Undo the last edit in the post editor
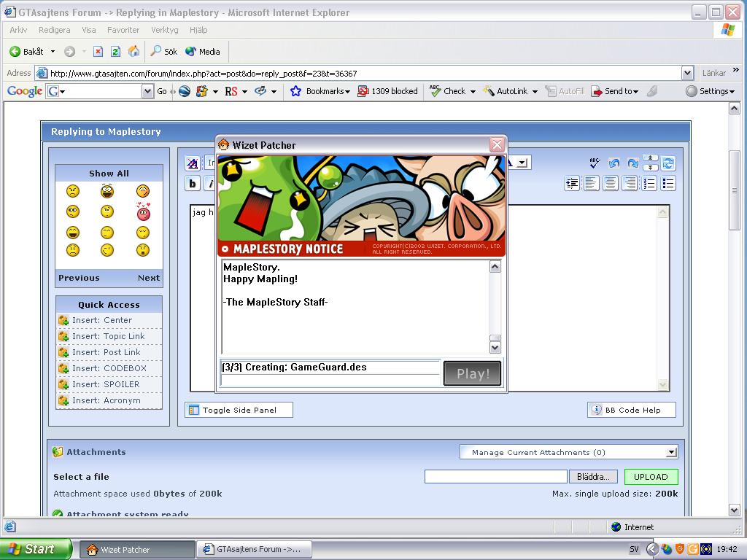Screen dimensions: 747x560 coord(614,163)
